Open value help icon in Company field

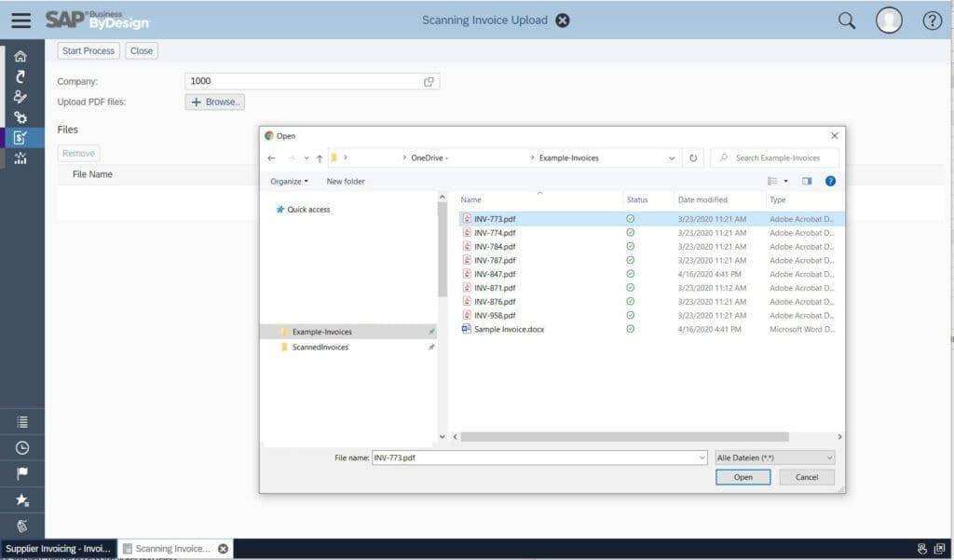point(429,82)
